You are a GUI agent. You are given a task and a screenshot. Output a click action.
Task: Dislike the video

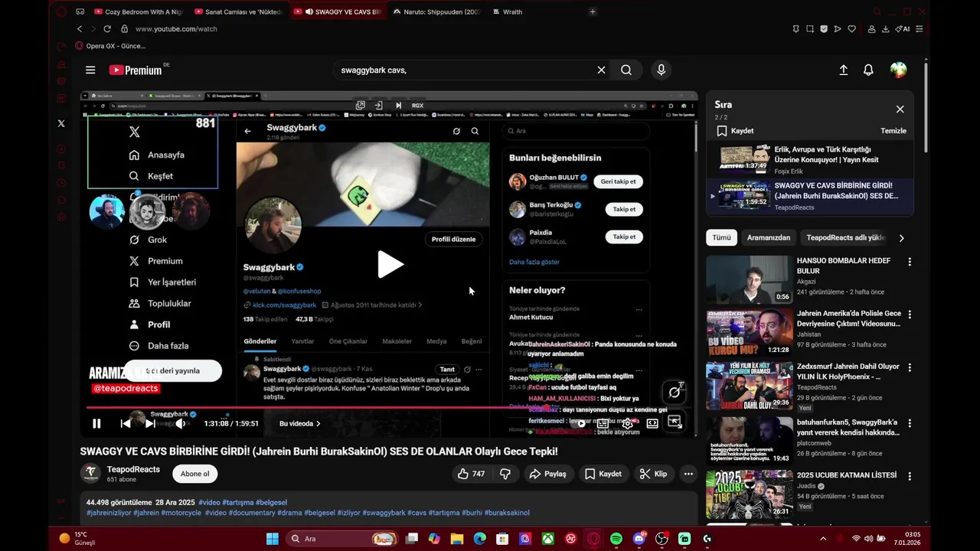pos(505,474)
